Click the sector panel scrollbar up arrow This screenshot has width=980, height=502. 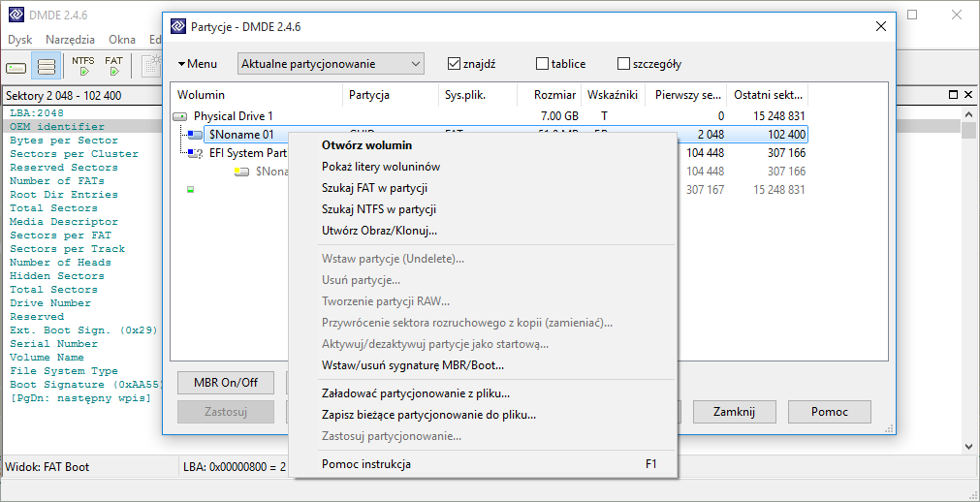pyautogui.click(x=968, y=113)
